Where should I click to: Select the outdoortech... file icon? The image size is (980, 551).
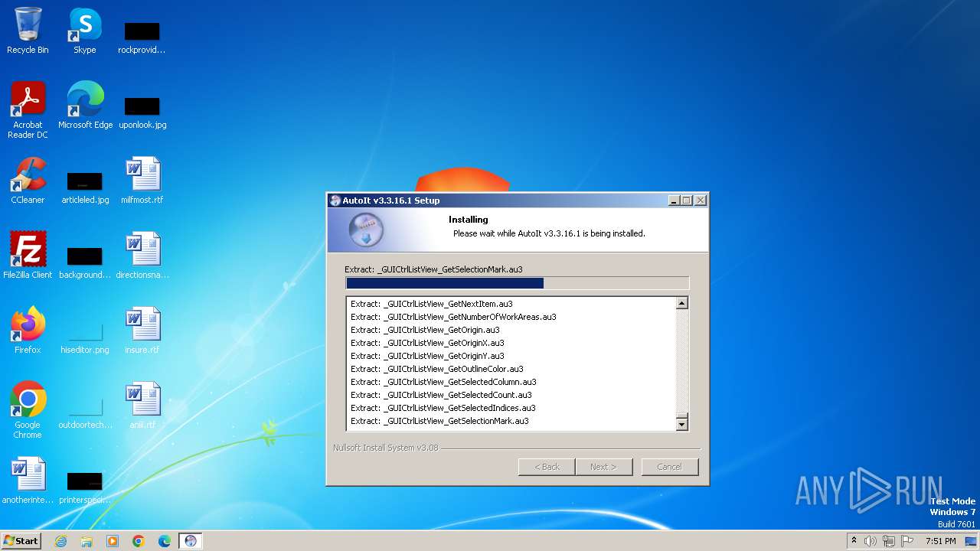tap(85, 412)
